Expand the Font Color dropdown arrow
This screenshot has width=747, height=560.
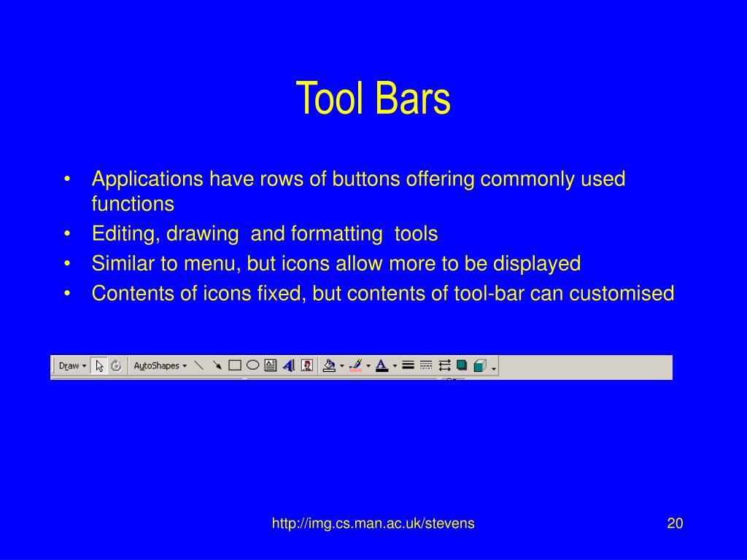coord(395,366)
